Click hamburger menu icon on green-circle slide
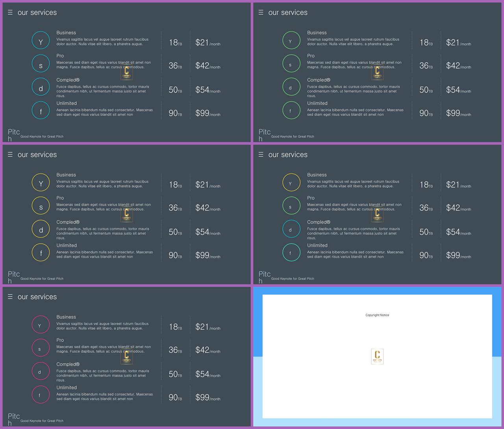504x429 pixels. [x=261, y=12]
